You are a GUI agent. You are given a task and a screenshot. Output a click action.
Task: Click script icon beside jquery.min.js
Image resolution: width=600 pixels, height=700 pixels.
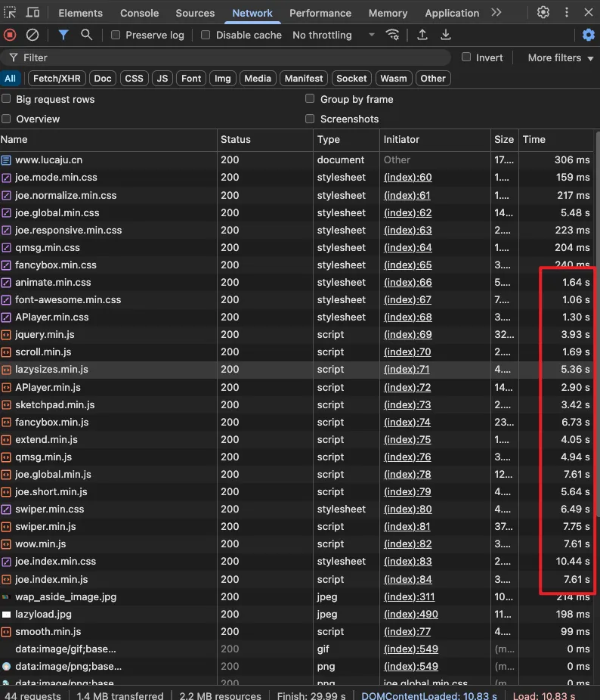(x=6, y=335)
